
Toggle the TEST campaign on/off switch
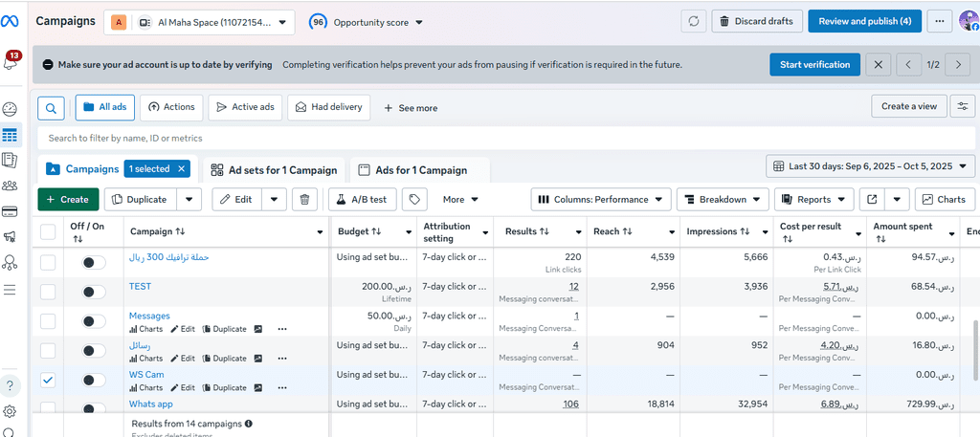[94, 292]
